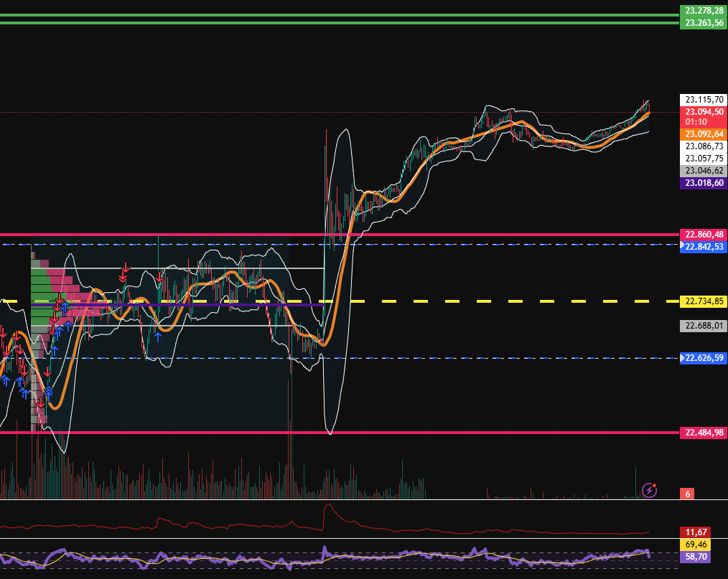Click the white 23.115,70 current price label
The image size is (728, 579).
[703, 99]
